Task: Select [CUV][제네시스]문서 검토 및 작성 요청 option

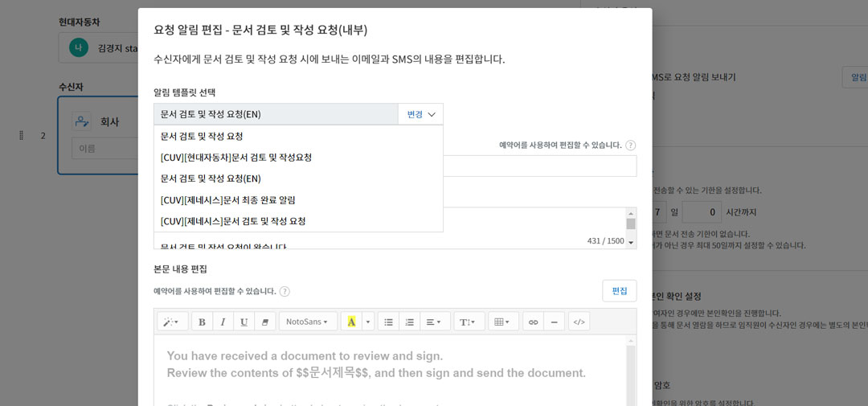Action: [298, 221]
